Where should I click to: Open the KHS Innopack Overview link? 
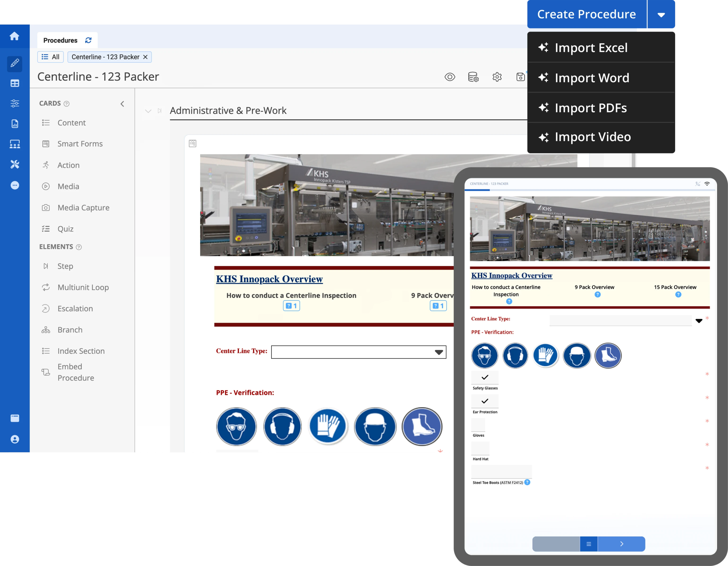pos(269,279)
